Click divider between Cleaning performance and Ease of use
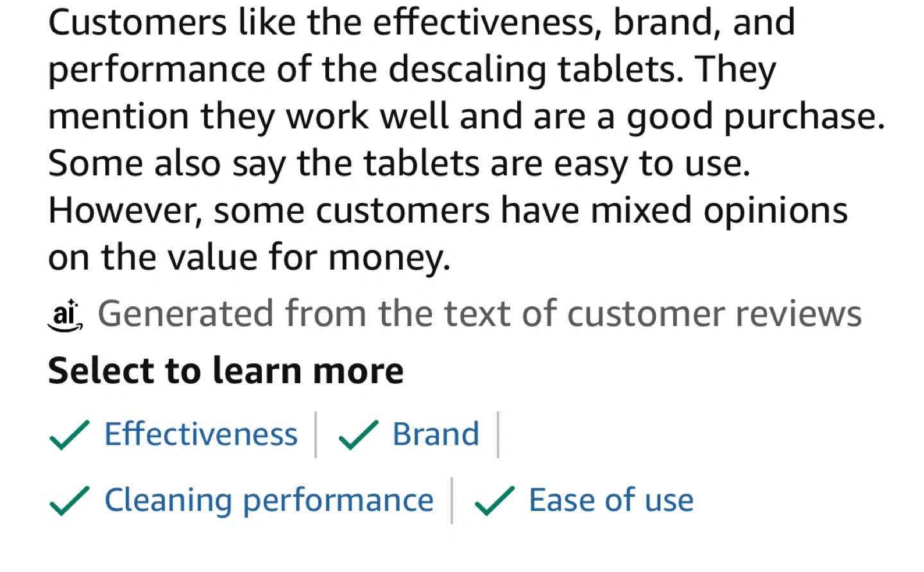 point(452,501)
